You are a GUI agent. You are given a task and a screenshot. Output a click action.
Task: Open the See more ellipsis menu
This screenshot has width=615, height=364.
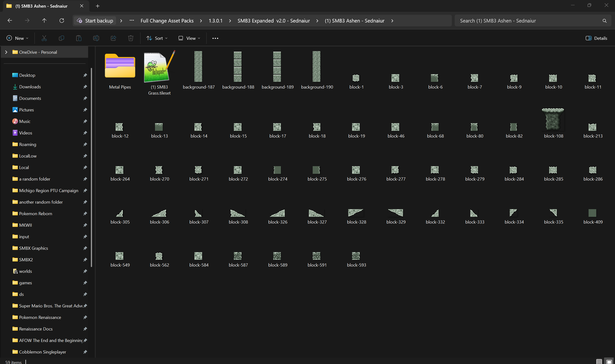(215, 38)
